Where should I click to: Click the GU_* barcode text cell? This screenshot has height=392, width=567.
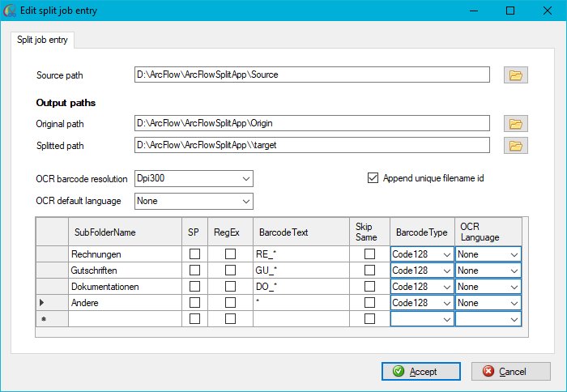301,271
